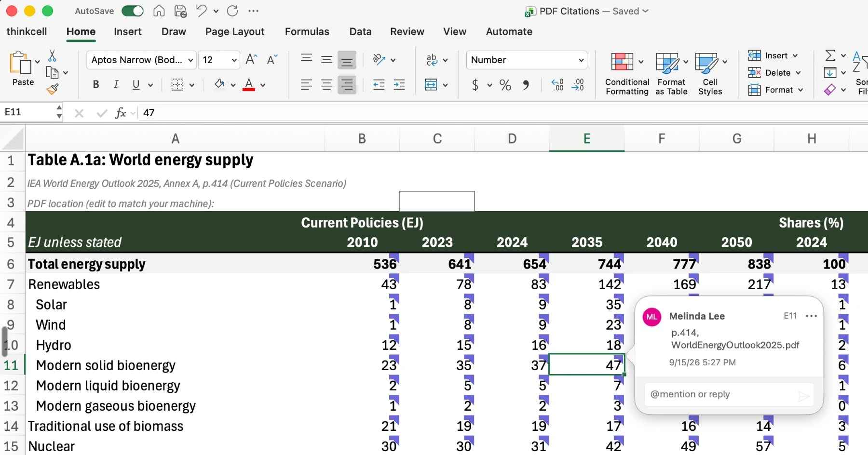The height and width of the screenshot is (455, 868).
Task: Switch to the View tab
Action: (455, 32)
